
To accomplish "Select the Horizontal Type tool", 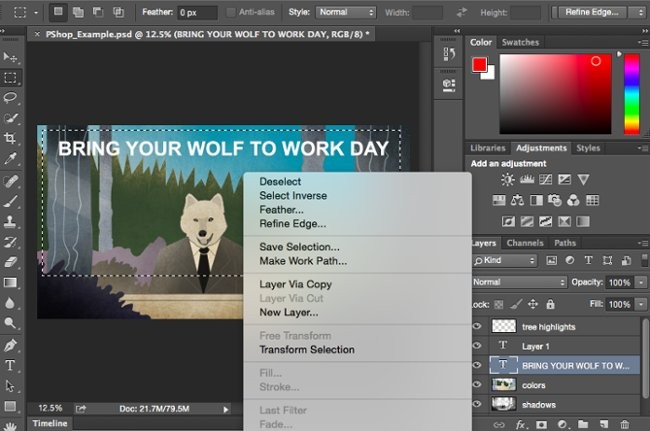I will 11,365.
